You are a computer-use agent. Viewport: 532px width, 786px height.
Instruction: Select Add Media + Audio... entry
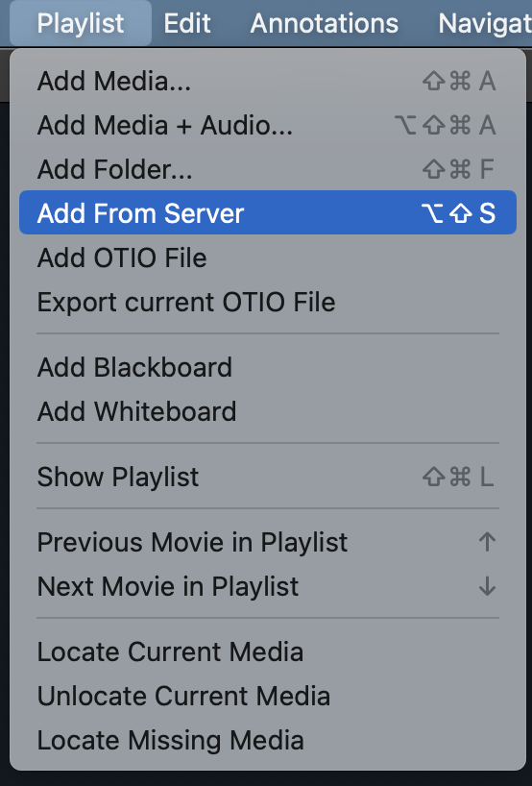268,125
